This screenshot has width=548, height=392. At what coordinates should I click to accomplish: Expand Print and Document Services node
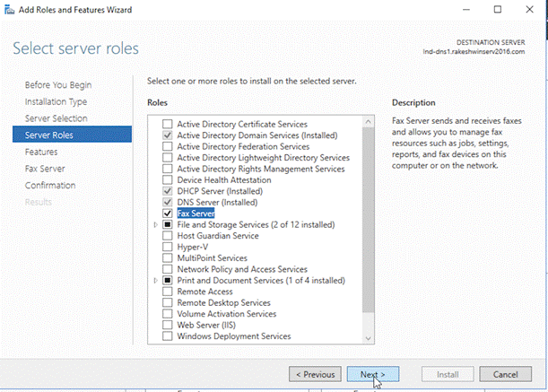(157, 281)
